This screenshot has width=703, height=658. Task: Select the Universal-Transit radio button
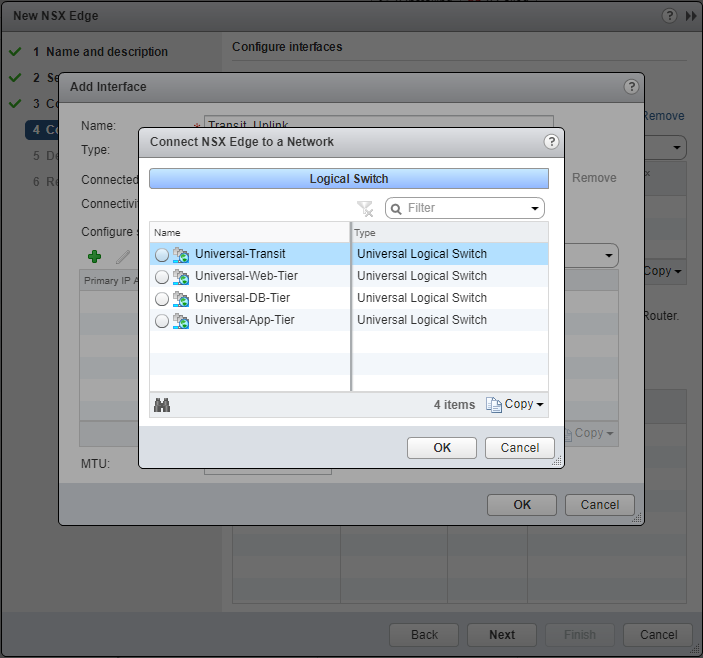[x=162, y=255]
